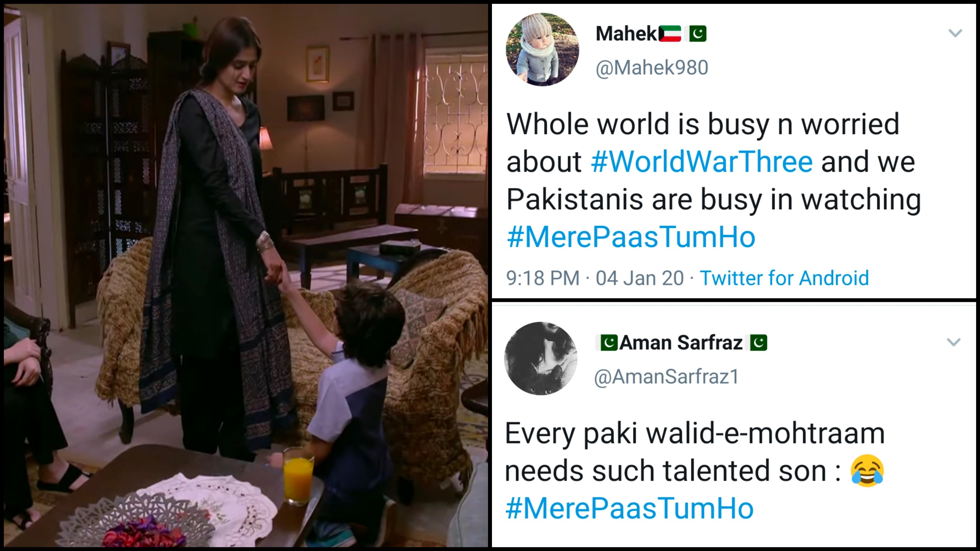
Task: Click the Aman Sarfraz display name
Action: (681, 342)
